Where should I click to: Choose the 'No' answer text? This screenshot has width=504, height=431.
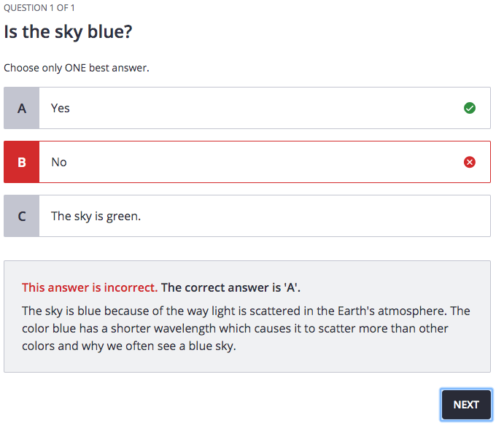(59, 162)
